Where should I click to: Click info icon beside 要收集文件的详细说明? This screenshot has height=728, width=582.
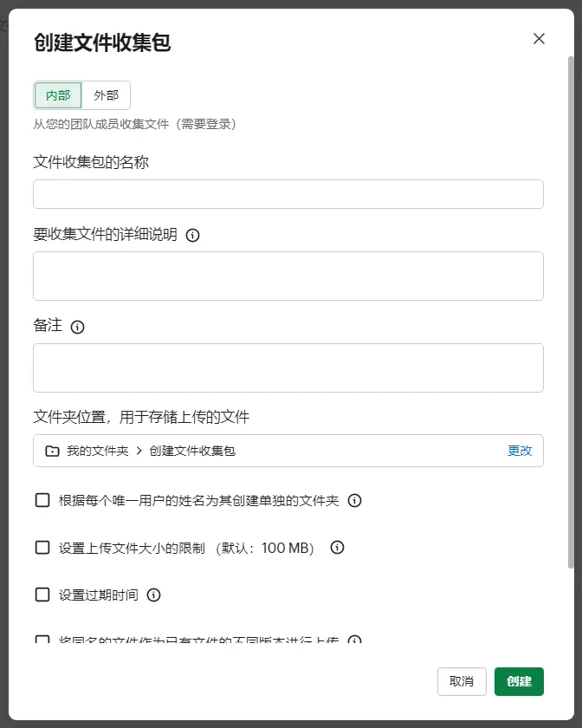click(193, 235)
